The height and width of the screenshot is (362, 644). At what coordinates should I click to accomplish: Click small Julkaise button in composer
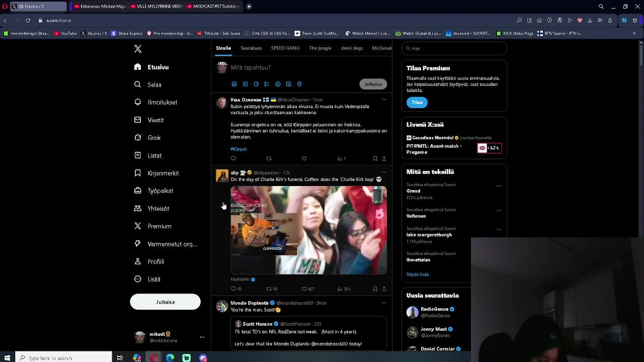(x=373, y=84)
